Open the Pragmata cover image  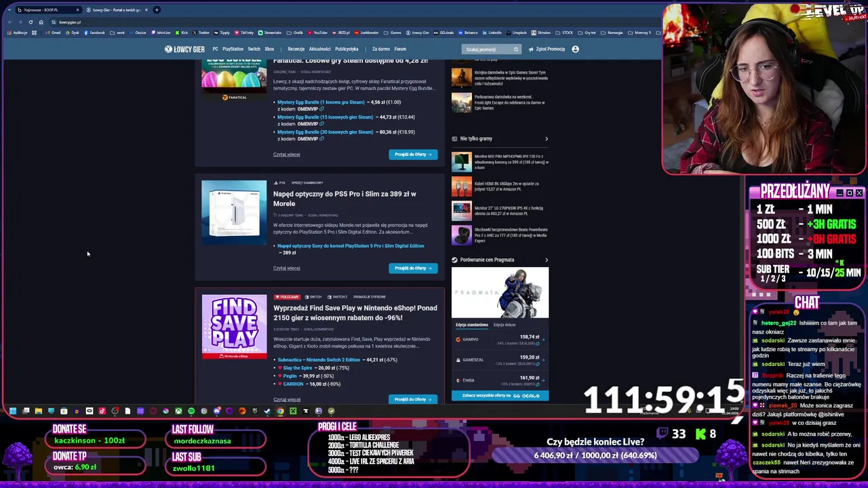click(500, 293)
